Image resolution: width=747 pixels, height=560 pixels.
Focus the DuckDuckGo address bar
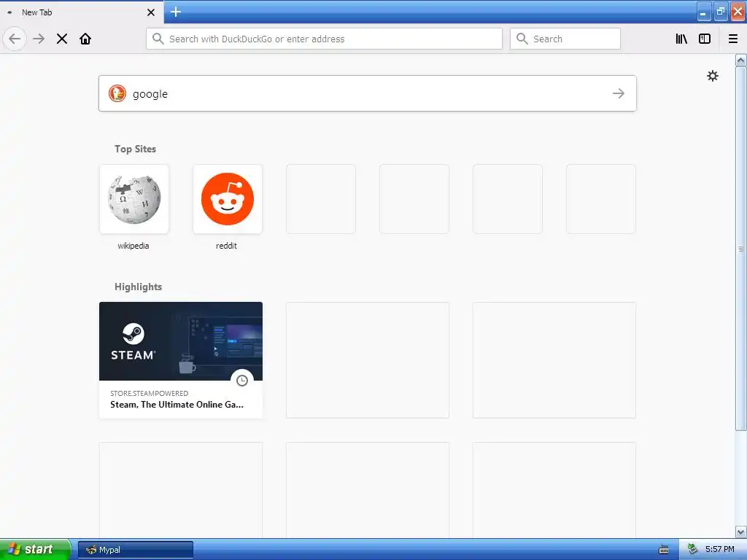point(324,39)
